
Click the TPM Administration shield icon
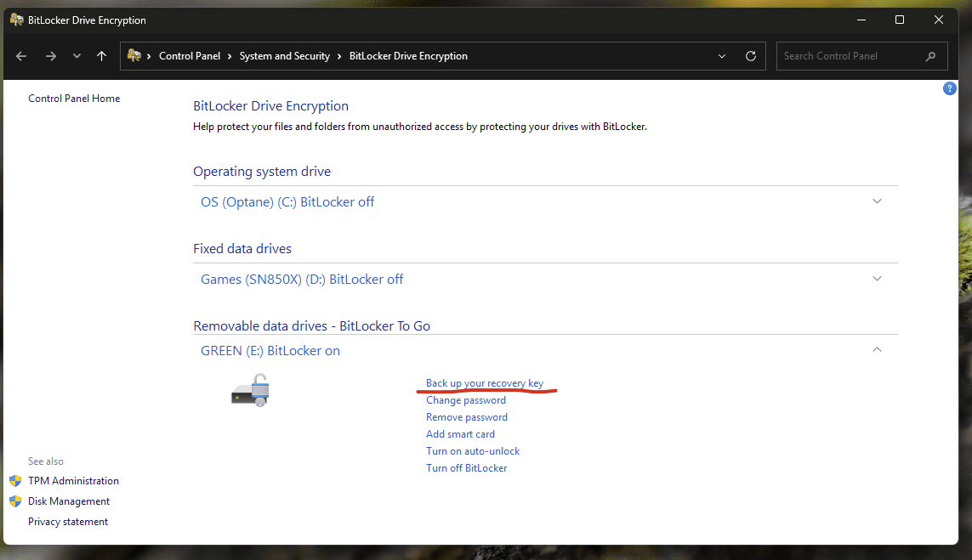[15, 481]
